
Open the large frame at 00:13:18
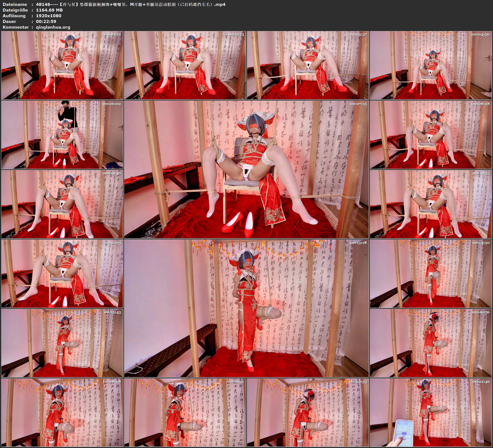pyautogui.click(x=246, y=308)
